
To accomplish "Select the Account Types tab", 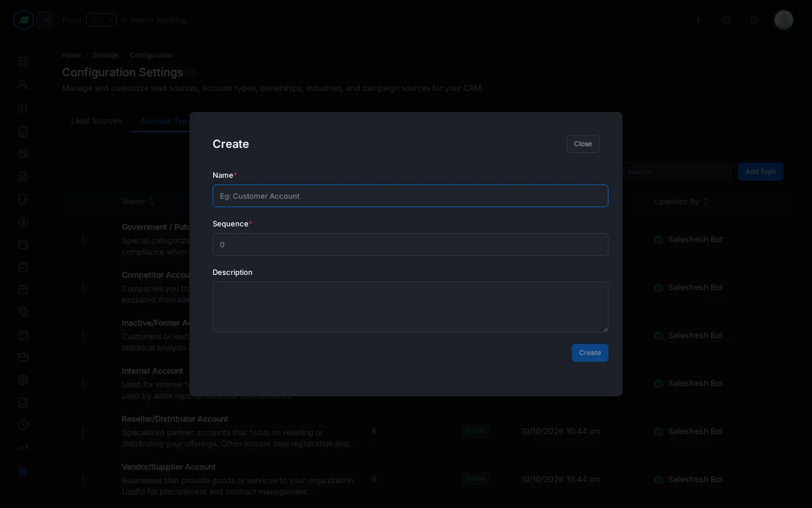I will coord(164,121).
